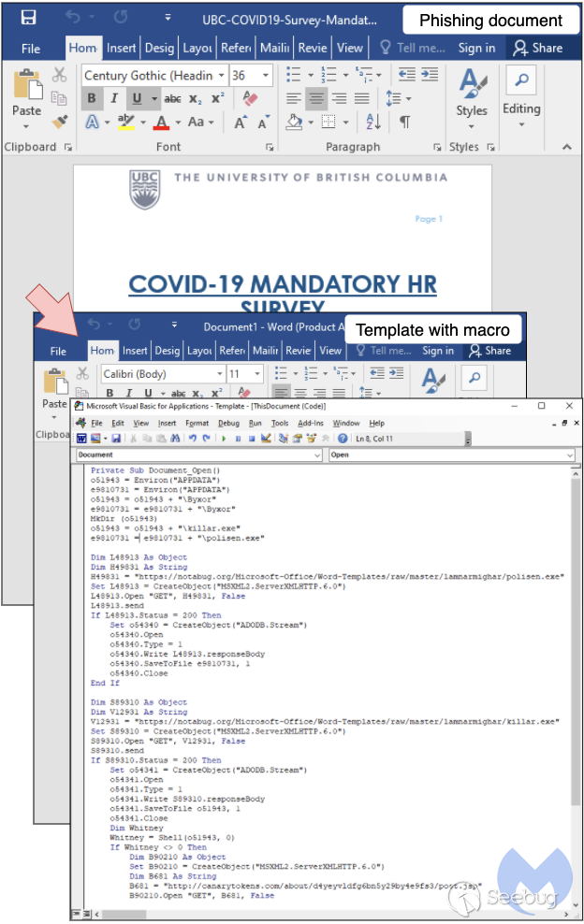Image resolution: width=584 pixels, height=924 pixels.
Task: Open the Run menu in the VBA editor
Action: pos(255,423)
